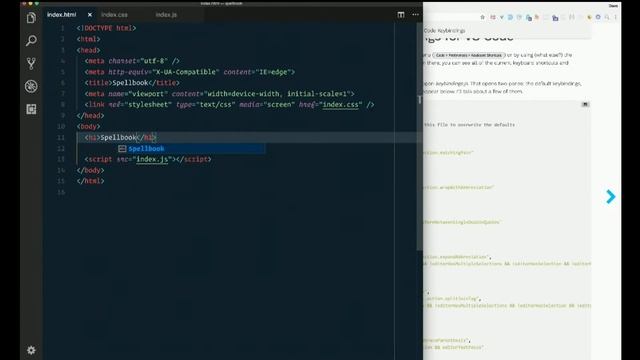
Task: Open the Manage gear menu in VS Code
Action: [31, 350]
